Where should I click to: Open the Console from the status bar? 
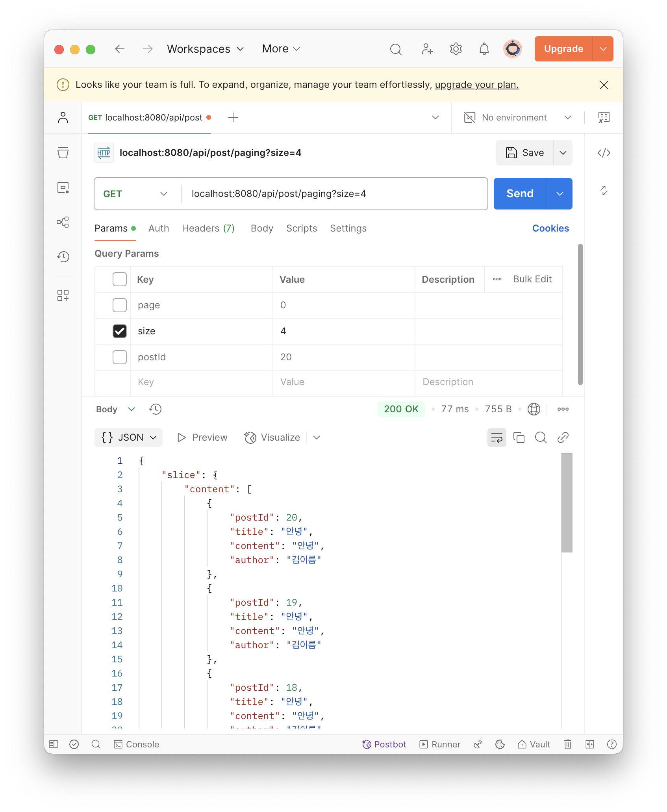coord(136,744)
